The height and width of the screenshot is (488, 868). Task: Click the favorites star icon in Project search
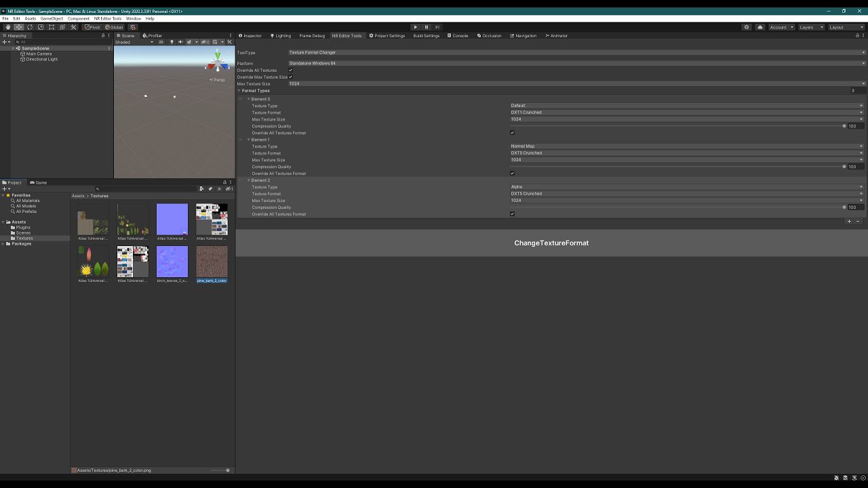(219, 189)
